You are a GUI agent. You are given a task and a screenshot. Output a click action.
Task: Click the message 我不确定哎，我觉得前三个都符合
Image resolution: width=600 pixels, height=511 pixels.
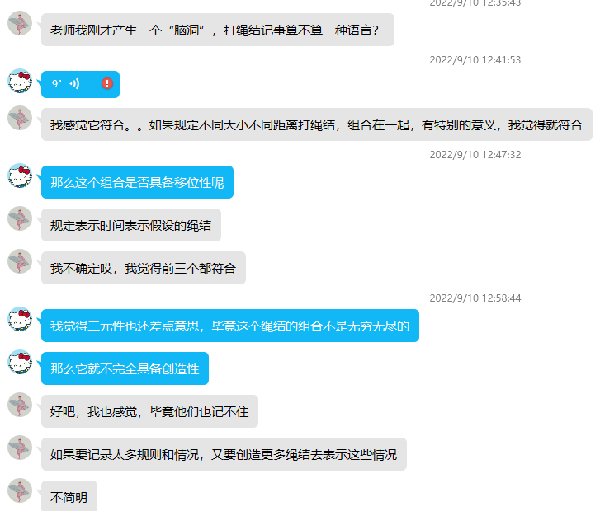(143, 268)
